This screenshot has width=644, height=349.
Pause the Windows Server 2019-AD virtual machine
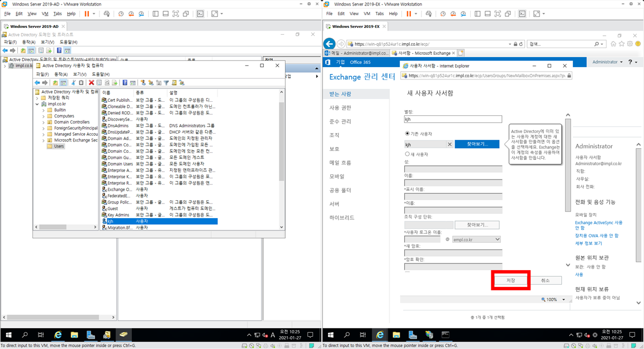pyautogui.click(x=87, y=13)
